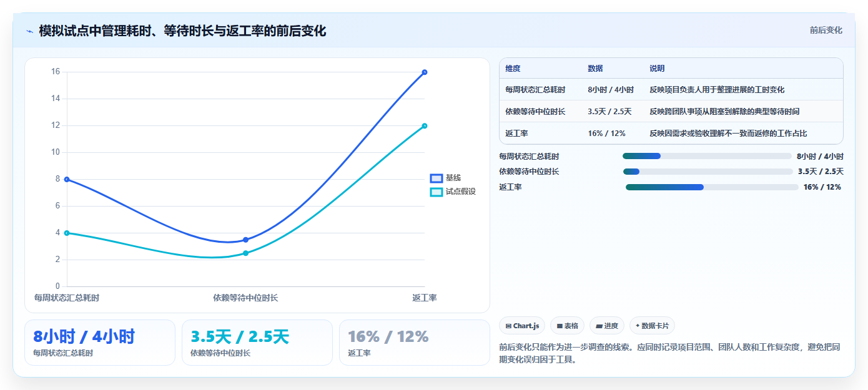Click the sparkle icon in 数据卡片 chip

click(638, 326)
